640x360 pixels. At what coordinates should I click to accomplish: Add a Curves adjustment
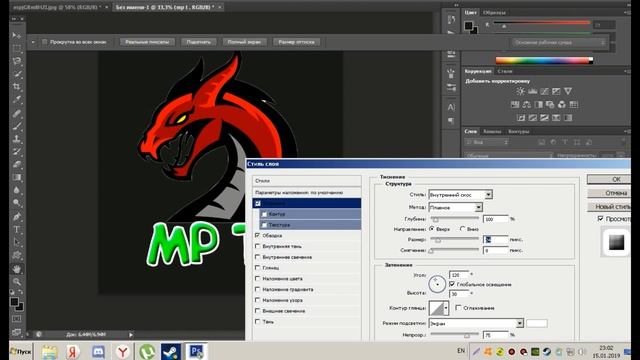click(x=544, y=91)
